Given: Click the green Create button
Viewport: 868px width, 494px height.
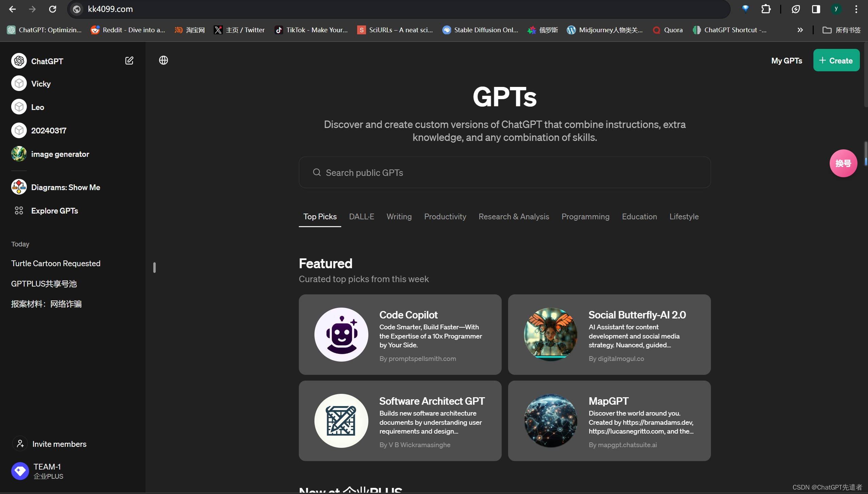Looking at the screenshot, I should 836,60.
